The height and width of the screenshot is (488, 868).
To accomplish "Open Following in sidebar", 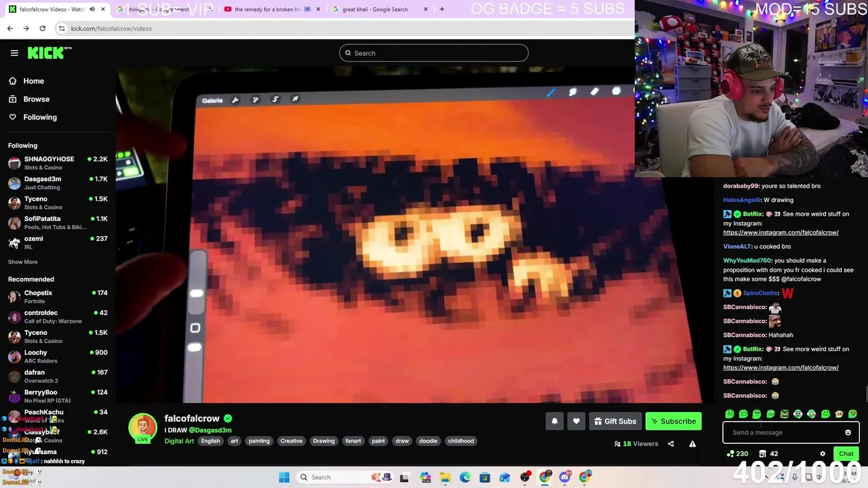I will pyautogui.click(x=40, y=117).
